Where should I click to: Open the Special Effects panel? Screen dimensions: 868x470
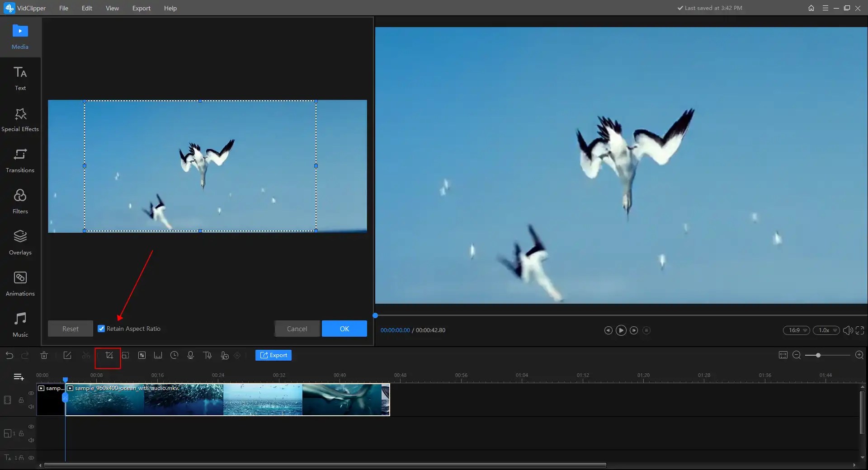tap(19, 118)
